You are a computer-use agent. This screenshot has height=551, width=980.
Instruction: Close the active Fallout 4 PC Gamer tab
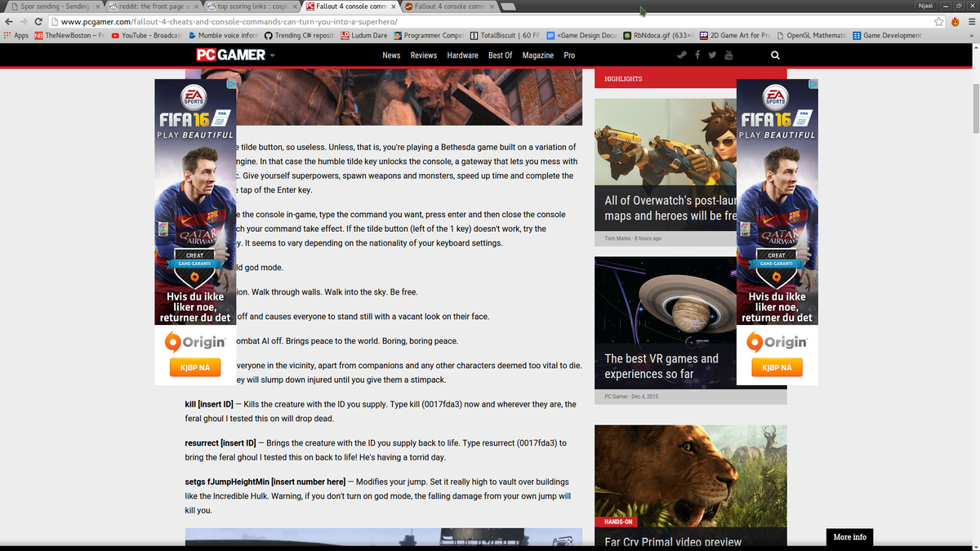[x=394, y=7]
